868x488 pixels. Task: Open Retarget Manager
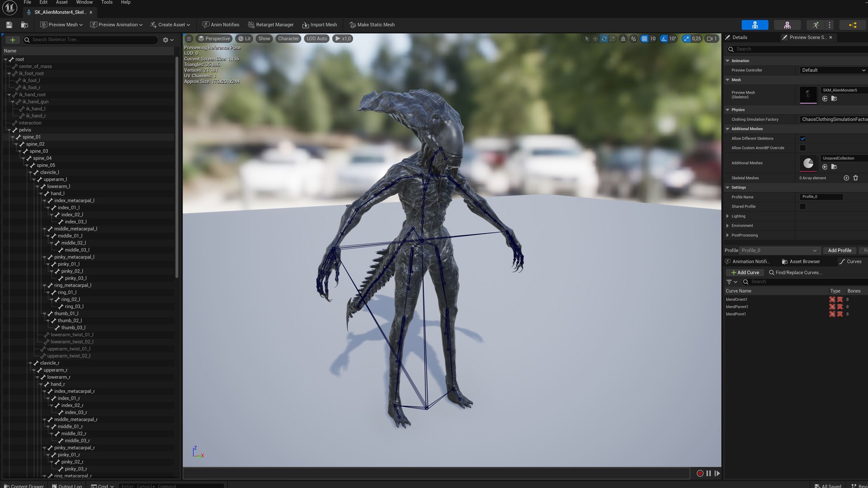pyautogui.click(x=270, y=25)
